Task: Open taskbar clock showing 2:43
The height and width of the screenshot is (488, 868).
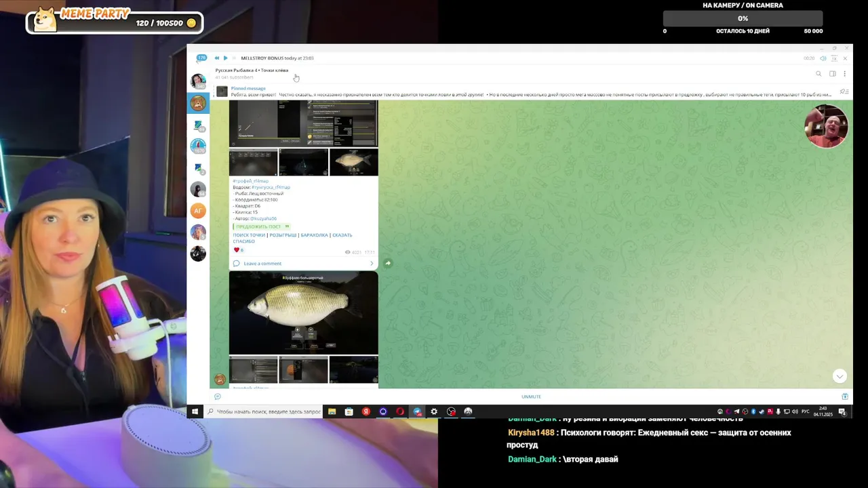Action: (x=823, y=411)
